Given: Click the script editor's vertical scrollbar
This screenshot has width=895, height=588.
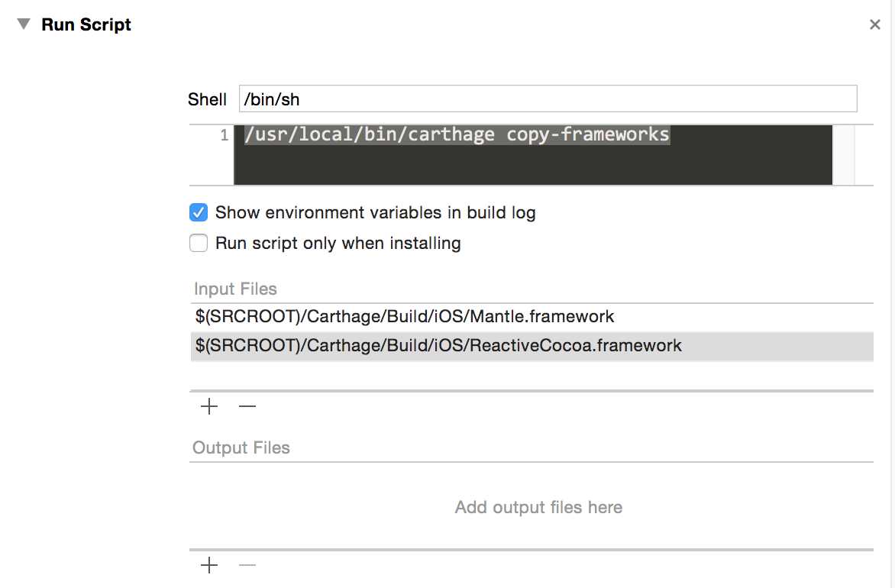Looking at the screenshot, I should [x=843, y=155].
